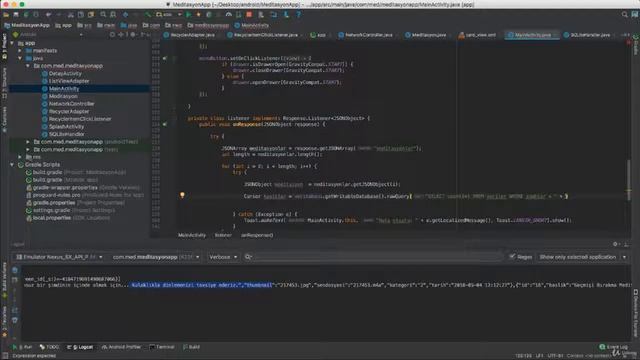Click the Copy toolbar icon
Viewport: 640px width, 360px height.
coord(81,15)
